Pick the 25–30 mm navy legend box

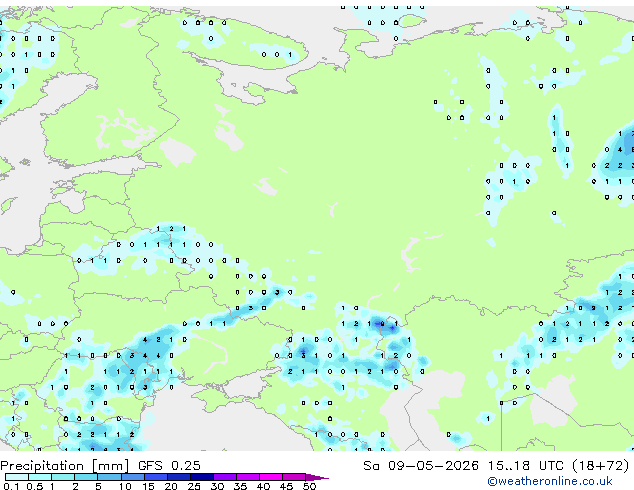tap(202, 477)
